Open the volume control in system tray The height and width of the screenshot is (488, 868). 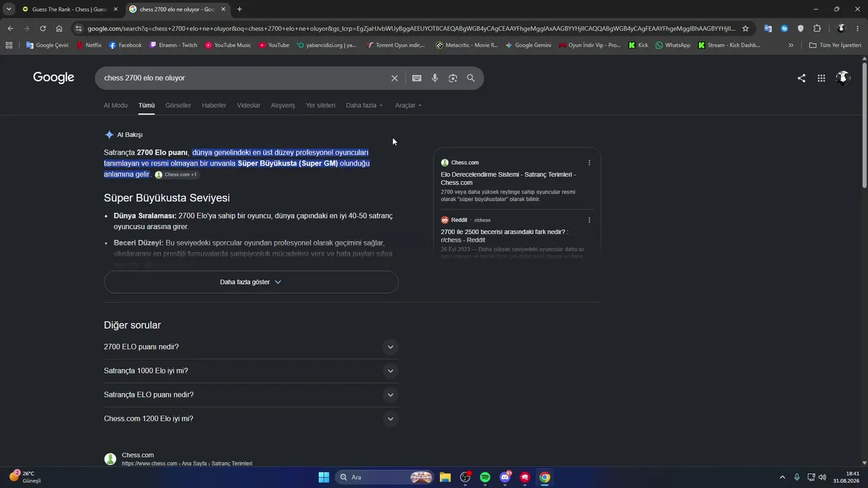tap(823, 477)
